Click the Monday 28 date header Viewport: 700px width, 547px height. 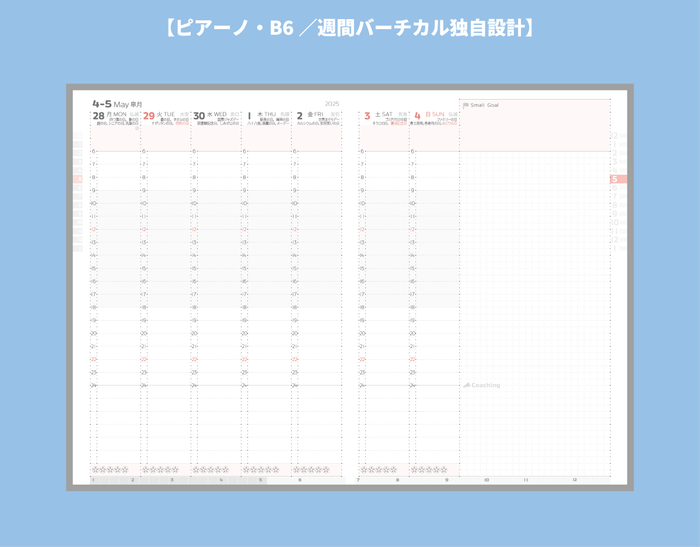pyautogui.click(x=98, y=115)
